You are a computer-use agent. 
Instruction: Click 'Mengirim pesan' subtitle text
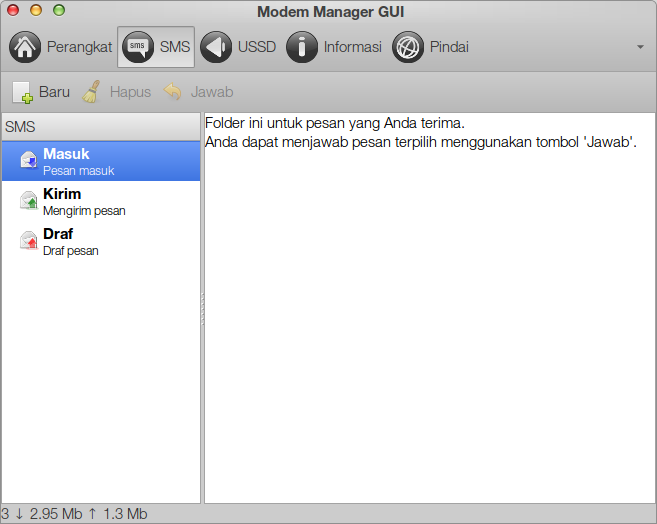pos(84,211)
